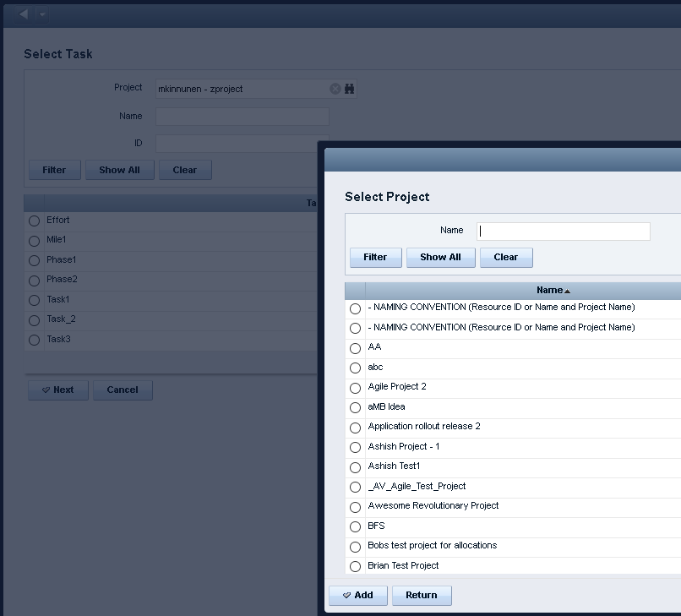Pick the Ashish Project - 1 radio button
The width and height of the screenshot is (681, 616).
(x=355, y=448)
